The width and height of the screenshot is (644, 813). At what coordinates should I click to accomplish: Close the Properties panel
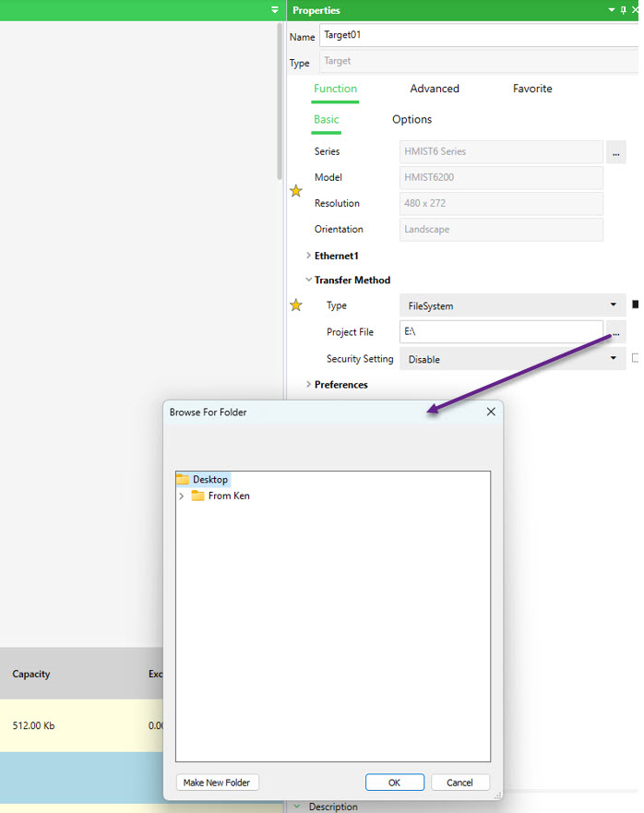coord(635,10)
